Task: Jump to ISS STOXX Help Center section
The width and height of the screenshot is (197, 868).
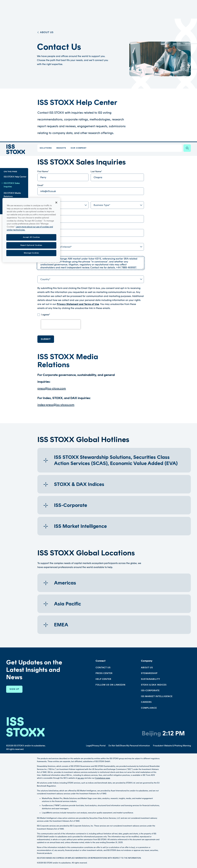Action: click(15, 176)
